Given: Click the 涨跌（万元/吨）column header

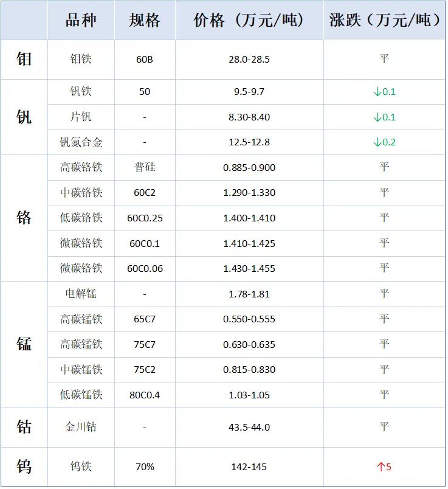Looking at the screenshot, I should [x=384, y=21].
